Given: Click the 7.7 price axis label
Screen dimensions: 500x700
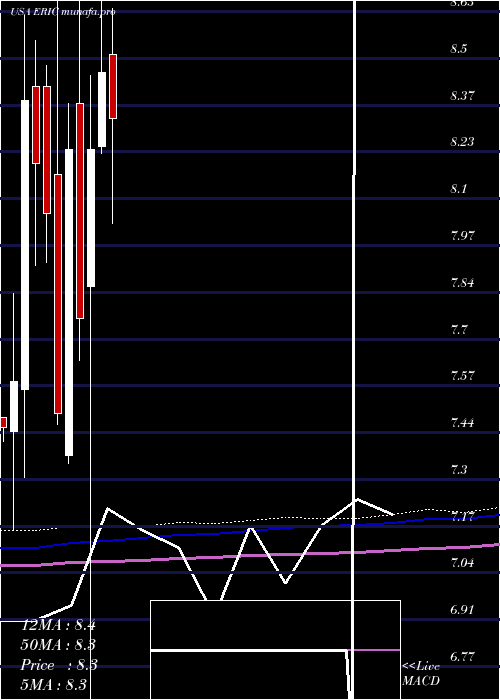Looking at the screenshot, I should click(x=458, y=330).
